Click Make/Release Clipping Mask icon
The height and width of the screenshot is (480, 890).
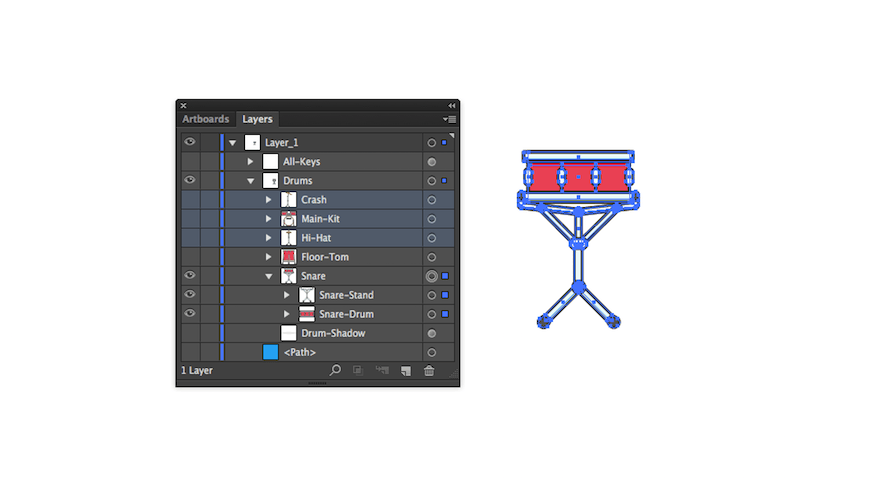(x=358, y=370)
